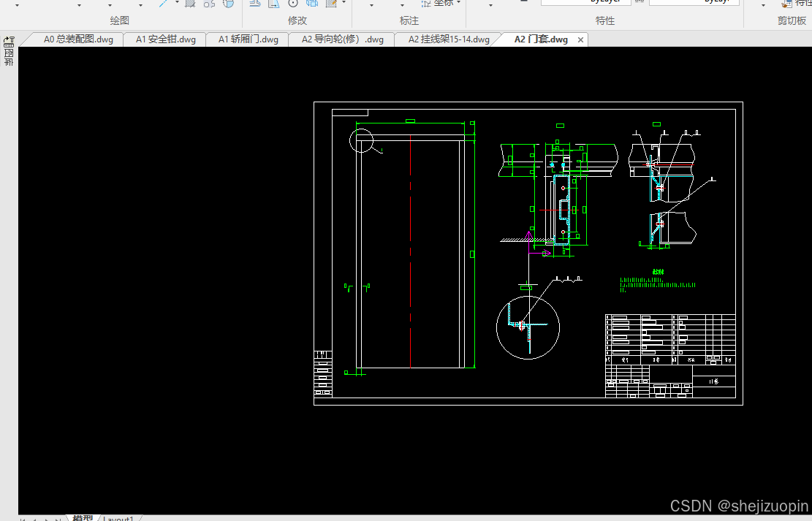The width and height of the screenshot is (812, 521).
Task: Close the A2 门套.dwg tab with its X
Action: click(x=580, y=40)
